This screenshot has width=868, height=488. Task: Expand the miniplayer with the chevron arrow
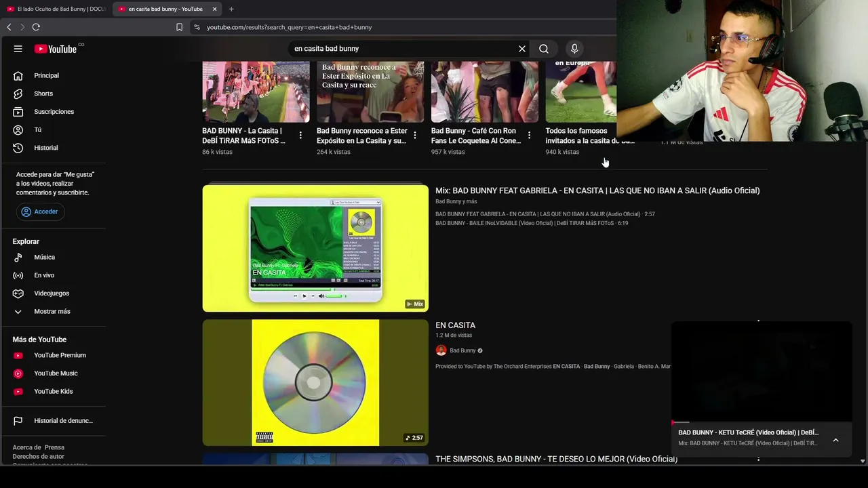[x=835, y=440]
